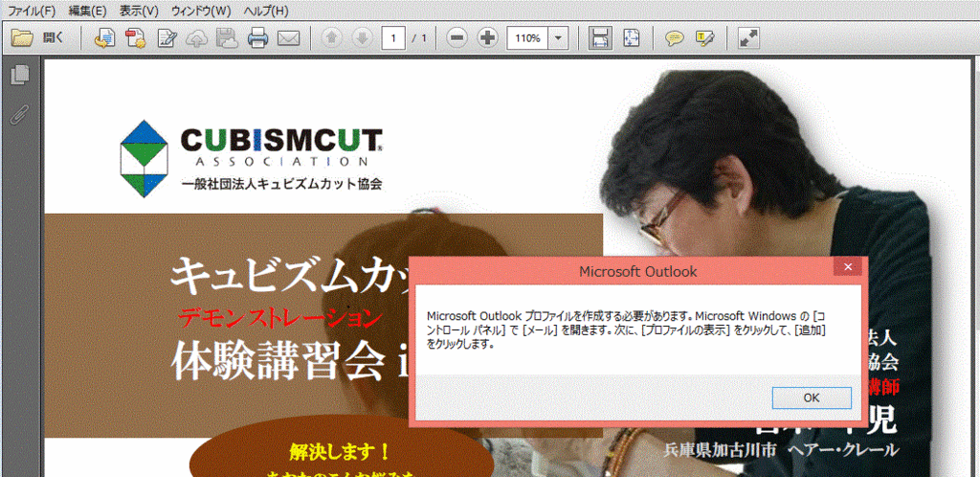Click the cloud upload icon
980x477 pixels.
(197, 38)
